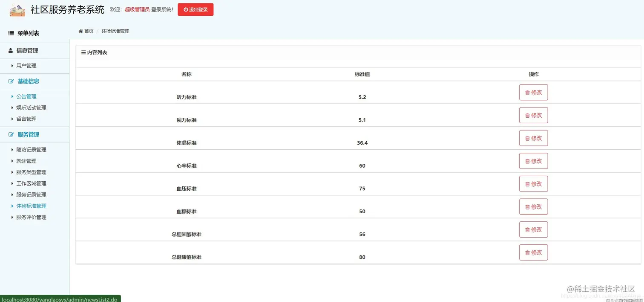Click the 体检标准管理 breadcrumb text

pos(115,31)
